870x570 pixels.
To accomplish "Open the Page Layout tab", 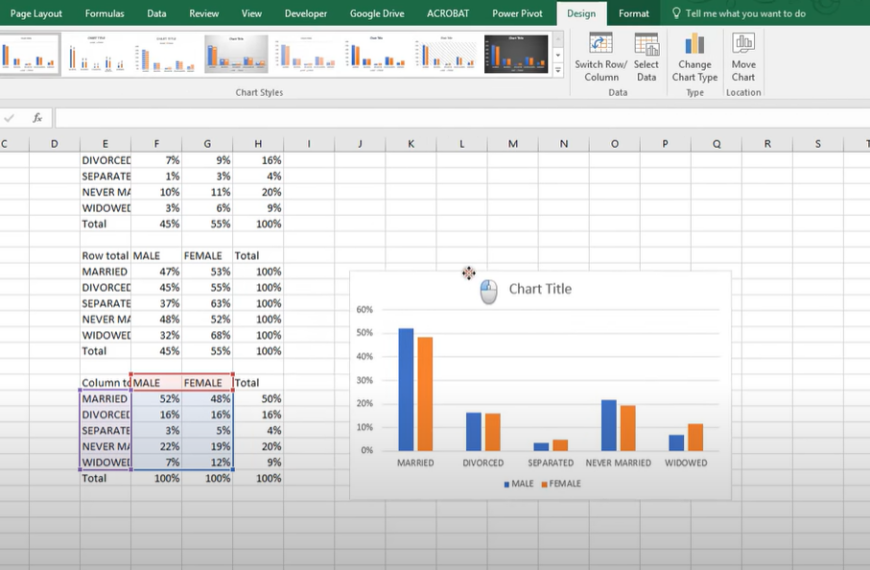I will [36, 13].
